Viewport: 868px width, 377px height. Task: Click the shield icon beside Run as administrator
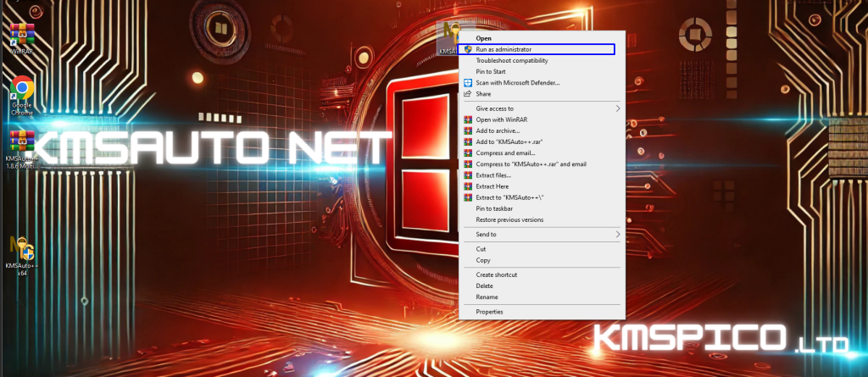point(467,49)
